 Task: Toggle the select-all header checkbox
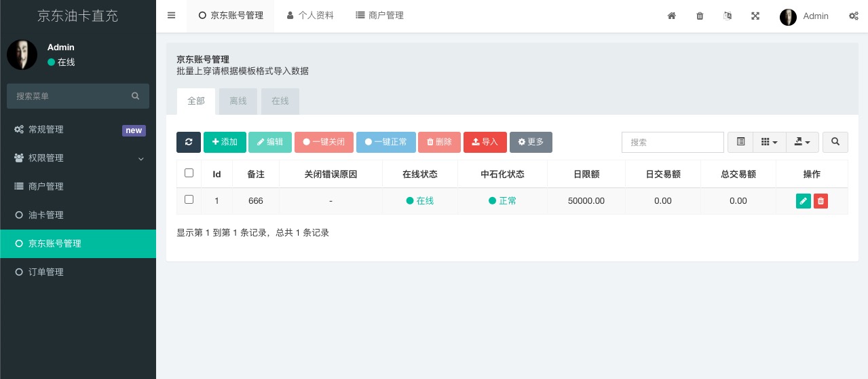coord(189,173)
